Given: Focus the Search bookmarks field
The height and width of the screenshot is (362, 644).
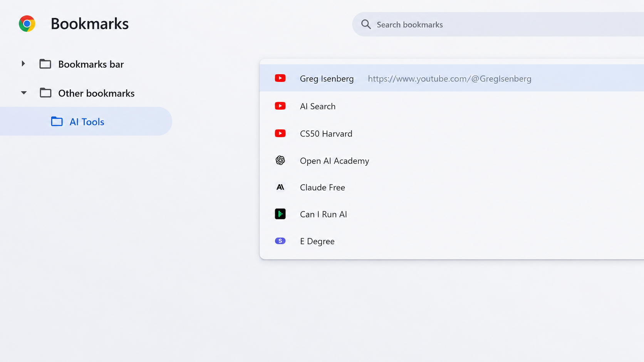Looking at the screenshot, I should tap(498, 25).
